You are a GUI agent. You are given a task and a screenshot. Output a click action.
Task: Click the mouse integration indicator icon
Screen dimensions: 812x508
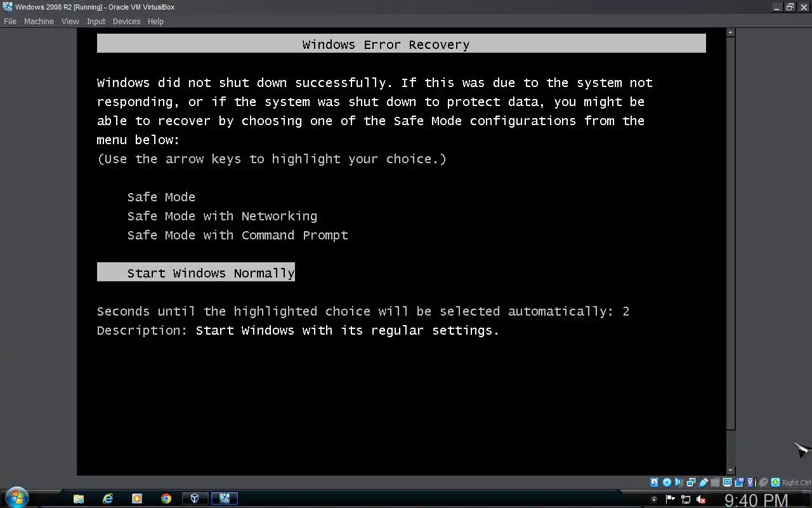click(763, 483)
